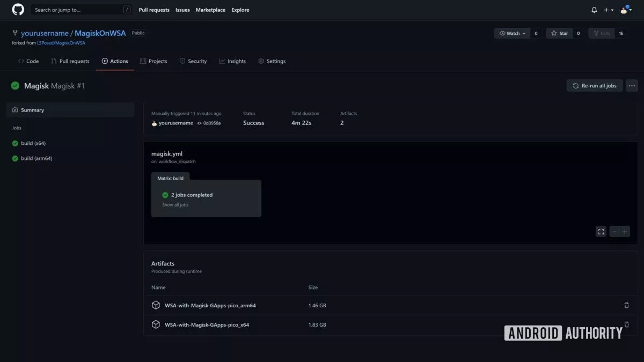Viewport: 644px width, 362px height.
Task: Toggle fullscreen for the workflow graph
Action: click(x=601, y=232)
